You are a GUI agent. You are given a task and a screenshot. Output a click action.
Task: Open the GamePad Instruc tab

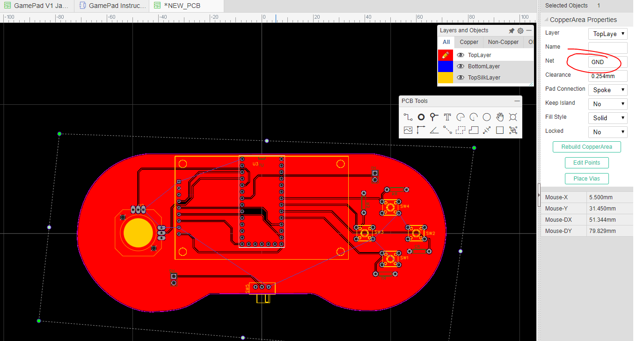(111, 6)
